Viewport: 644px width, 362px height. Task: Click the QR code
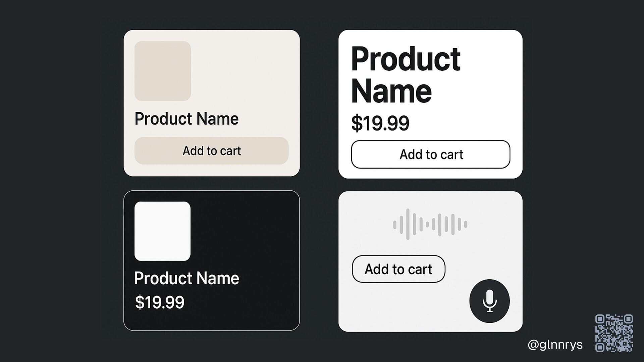614,333
